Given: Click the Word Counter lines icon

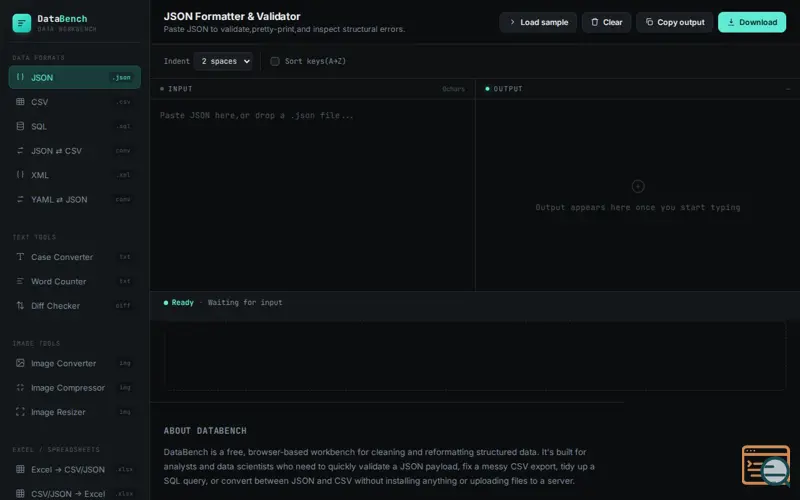Looking at the screenshot, I should click(20, 281).
